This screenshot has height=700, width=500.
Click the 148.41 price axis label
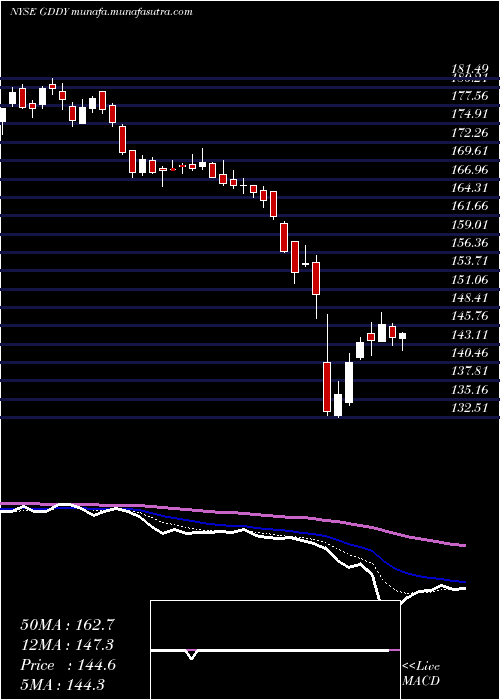point(469,298)
